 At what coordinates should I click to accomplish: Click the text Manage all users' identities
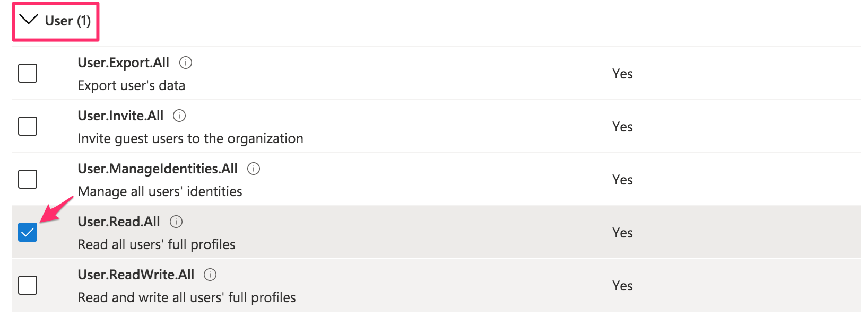click(x=160, y=191)
